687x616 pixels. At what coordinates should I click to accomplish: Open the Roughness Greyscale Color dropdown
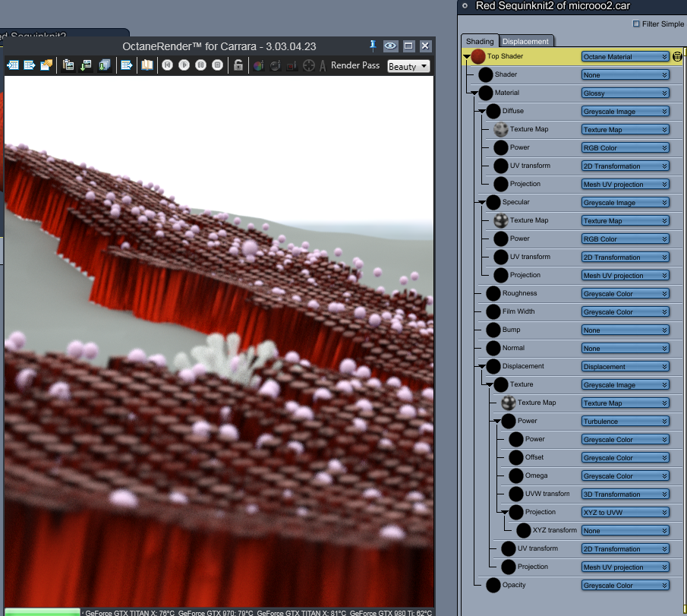tap(626, 294)
